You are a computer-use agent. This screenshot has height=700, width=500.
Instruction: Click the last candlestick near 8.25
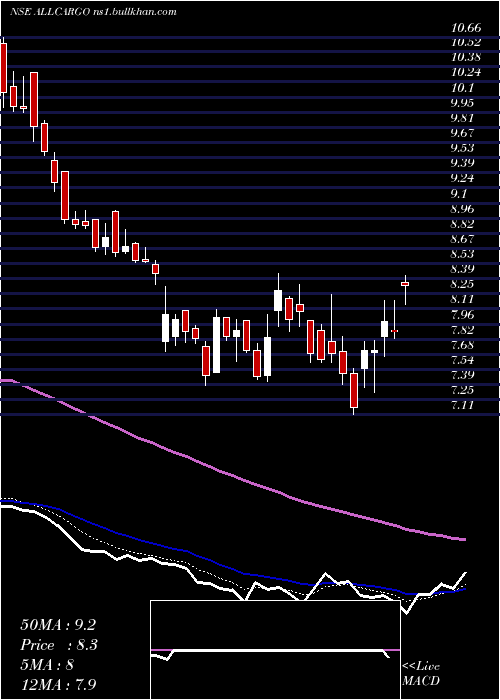pyautogui.click(x=405, y=283)
